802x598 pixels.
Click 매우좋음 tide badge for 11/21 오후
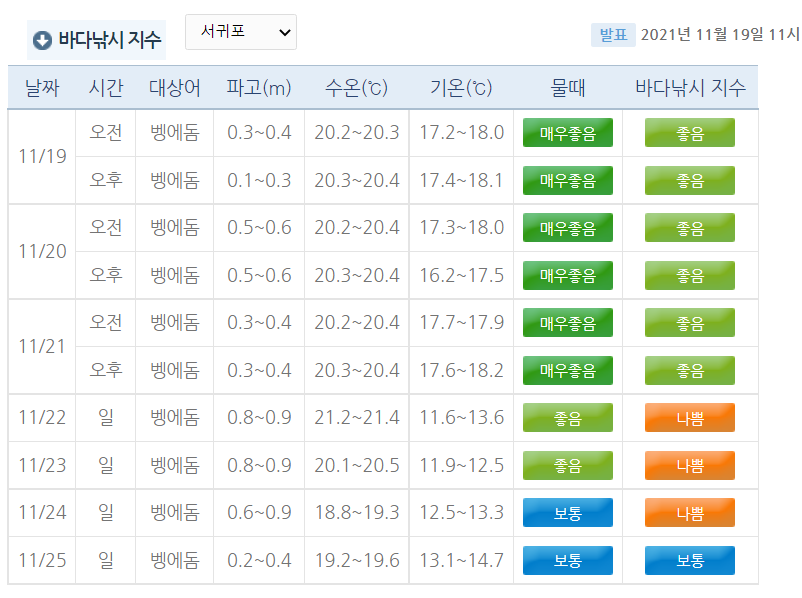(568, 370)
